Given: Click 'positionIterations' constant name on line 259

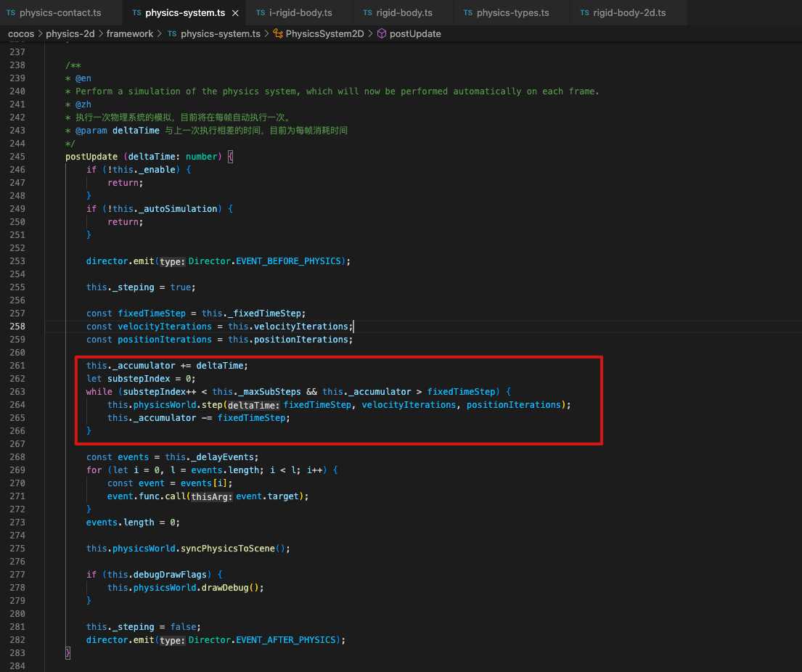Looking at the screenshot, I should 165,340.
